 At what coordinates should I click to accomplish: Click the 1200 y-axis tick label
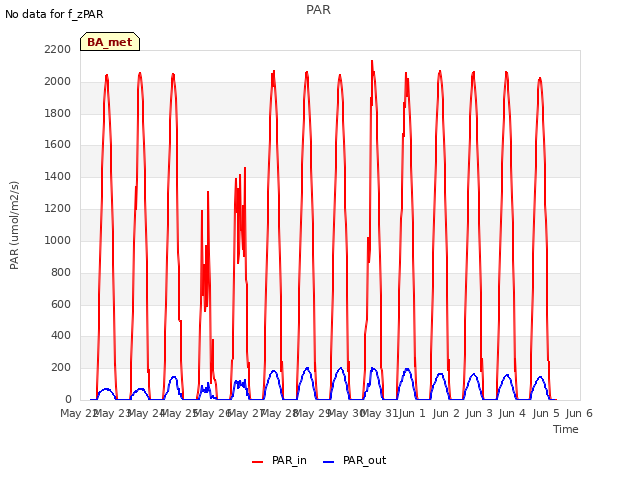[58, 208]
